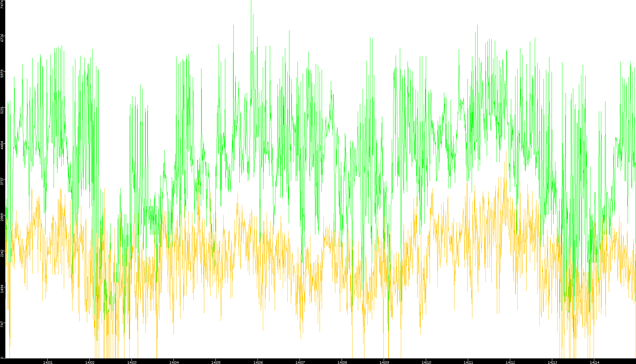
Task: Click the 2989 value axis label
Action: [x=2, y=217]
